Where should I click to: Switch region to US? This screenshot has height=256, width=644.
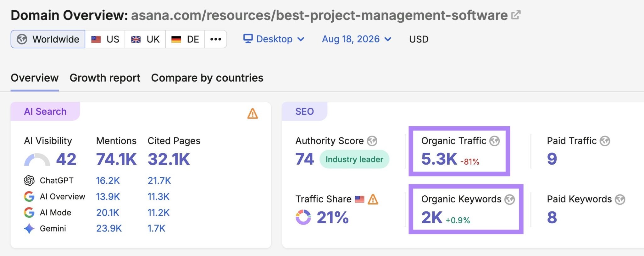coord(105,39)
